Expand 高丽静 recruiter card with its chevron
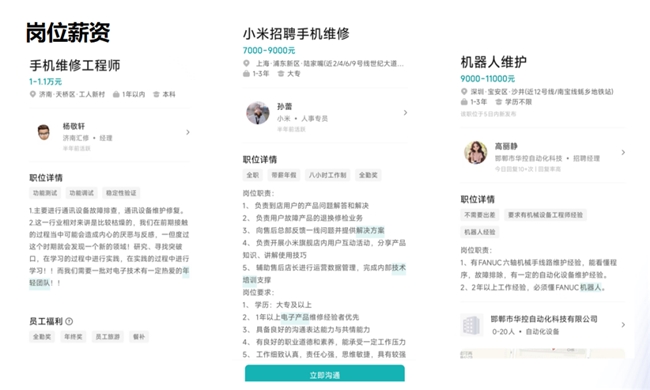Viewport: 650px width, 390px height. click(x=623, y=153)
